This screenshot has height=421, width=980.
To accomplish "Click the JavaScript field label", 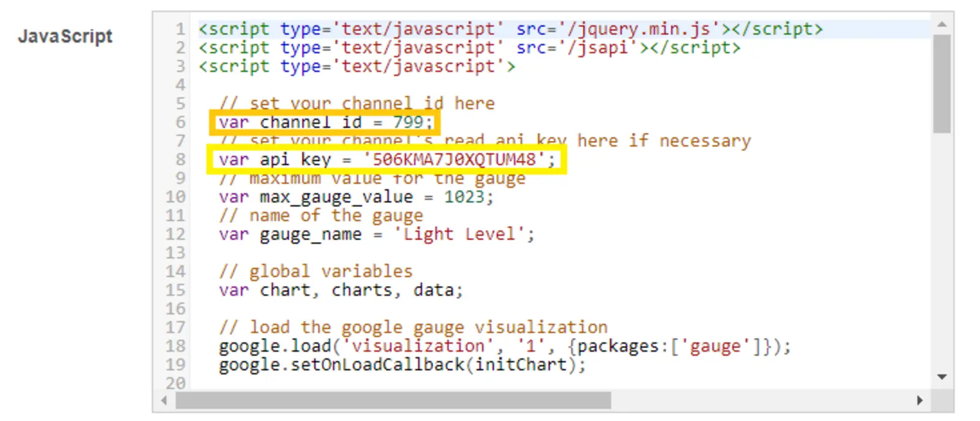I will point(65,36).
